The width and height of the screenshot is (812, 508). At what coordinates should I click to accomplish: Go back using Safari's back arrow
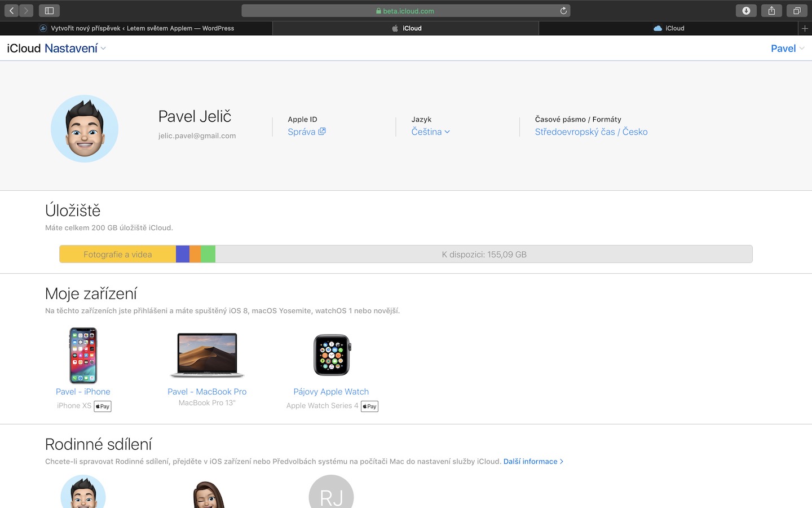pyautogui.click(x=11, y=11)
